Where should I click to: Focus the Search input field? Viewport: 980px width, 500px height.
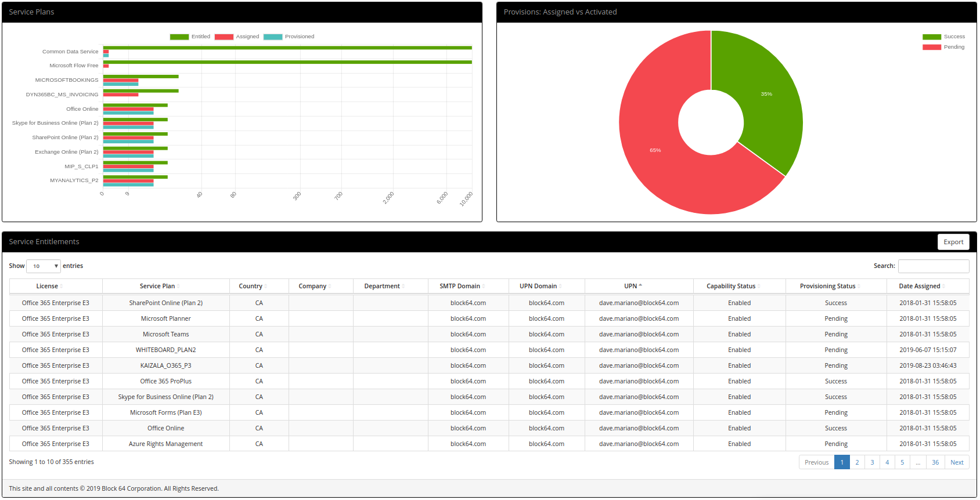pos(934,266)
